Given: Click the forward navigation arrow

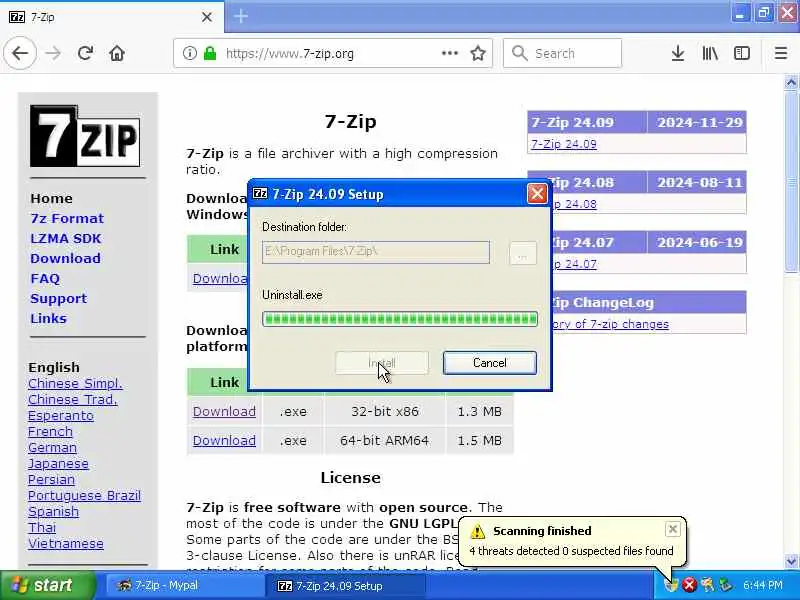Looking at the screenshot, I should point(53,53).
